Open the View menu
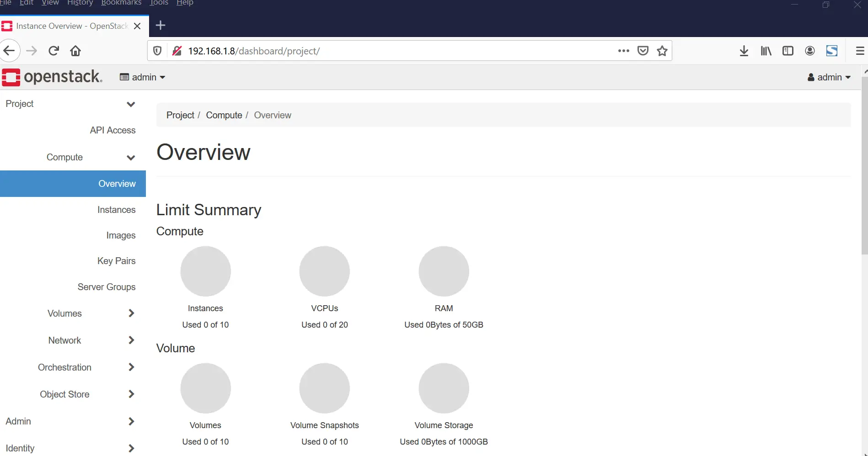 pyautogui.click(x=50, y=3)
